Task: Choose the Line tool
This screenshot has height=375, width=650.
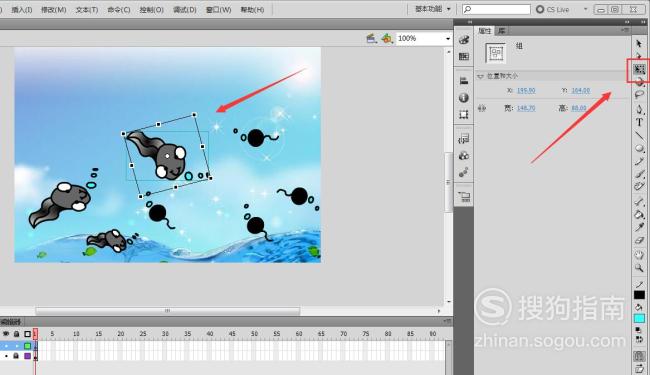Action: coord(639,135)
